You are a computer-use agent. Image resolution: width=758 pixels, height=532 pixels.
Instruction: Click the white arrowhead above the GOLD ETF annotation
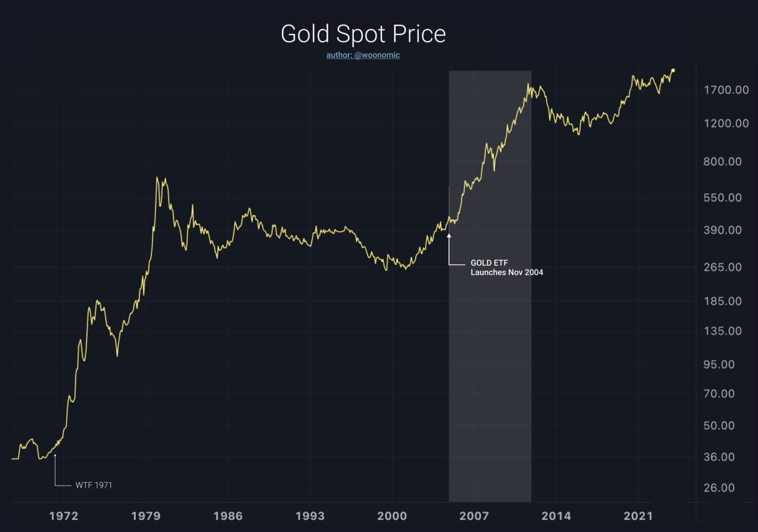449,236
